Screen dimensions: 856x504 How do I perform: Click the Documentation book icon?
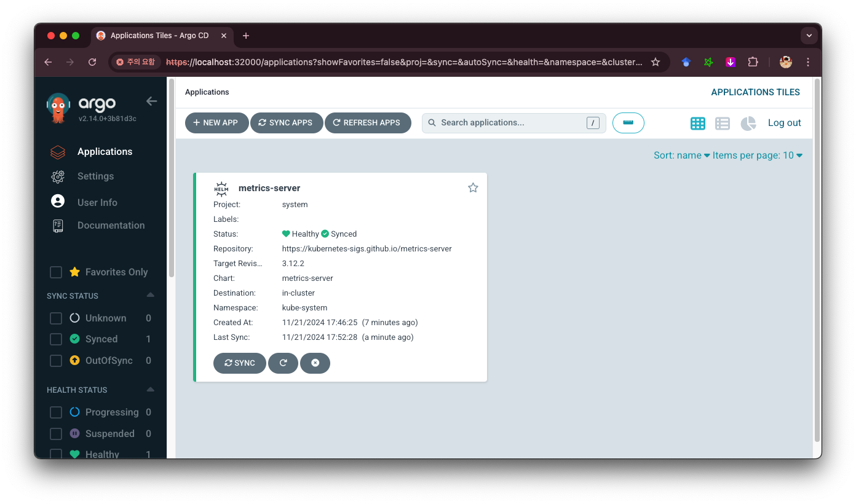click(x=58, y=226)
